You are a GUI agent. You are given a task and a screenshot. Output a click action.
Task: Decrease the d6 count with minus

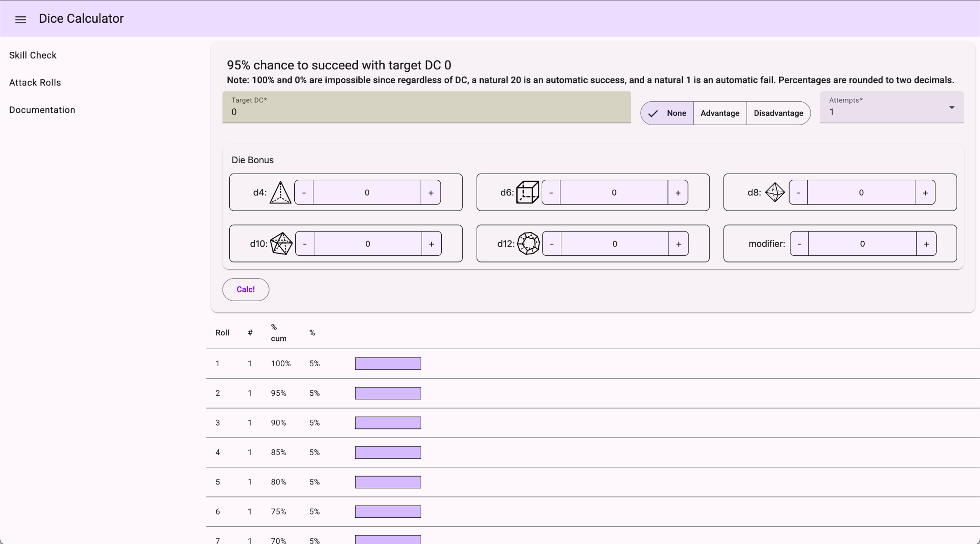pos(551,193)
